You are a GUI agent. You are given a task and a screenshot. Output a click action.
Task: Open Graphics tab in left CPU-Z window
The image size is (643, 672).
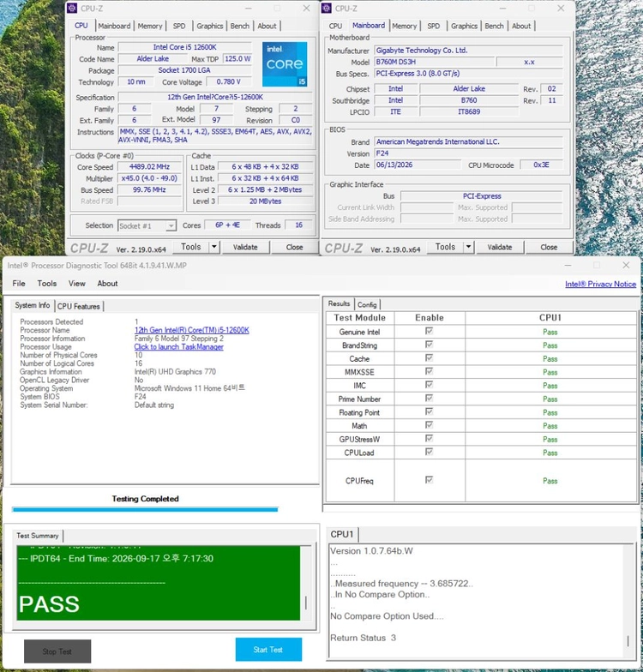[209, 26]
